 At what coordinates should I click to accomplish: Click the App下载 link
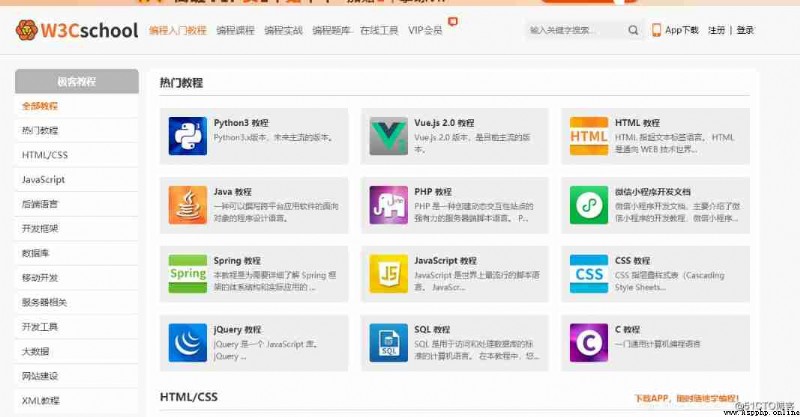point(682,30)
